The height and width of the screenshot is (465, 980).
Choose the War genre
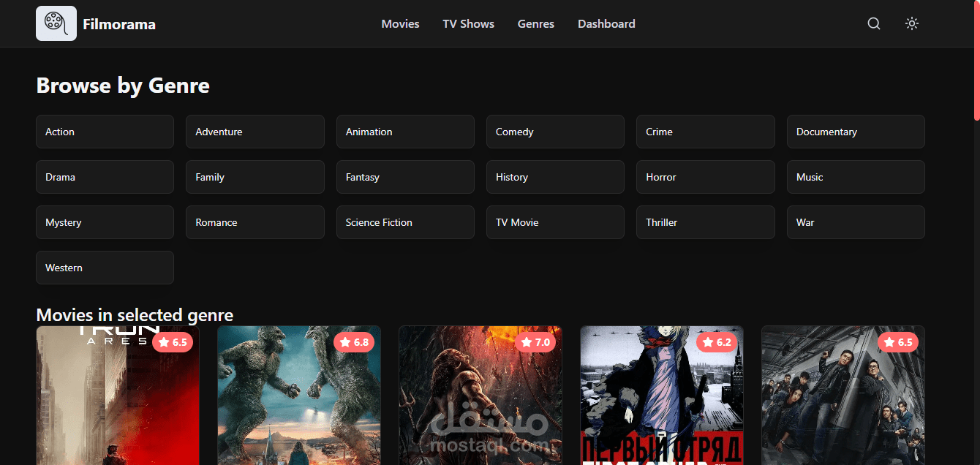click(856, 222)
